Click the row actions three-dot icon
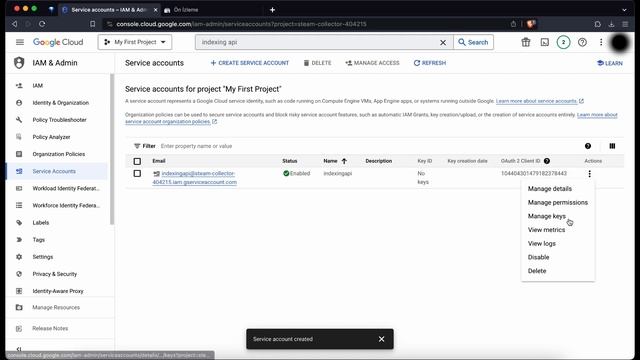 coord(589,174)
